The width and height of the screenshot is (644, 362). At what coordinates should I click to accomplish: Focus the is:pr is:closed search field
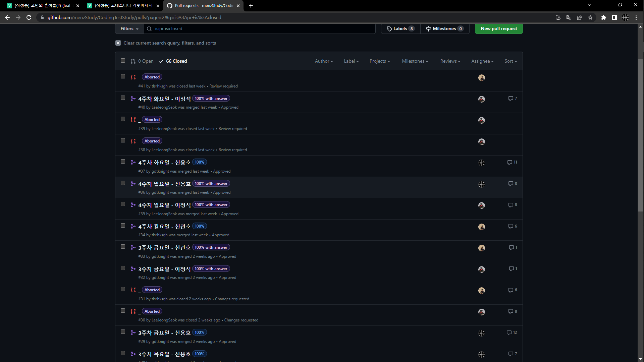(262, 29)
